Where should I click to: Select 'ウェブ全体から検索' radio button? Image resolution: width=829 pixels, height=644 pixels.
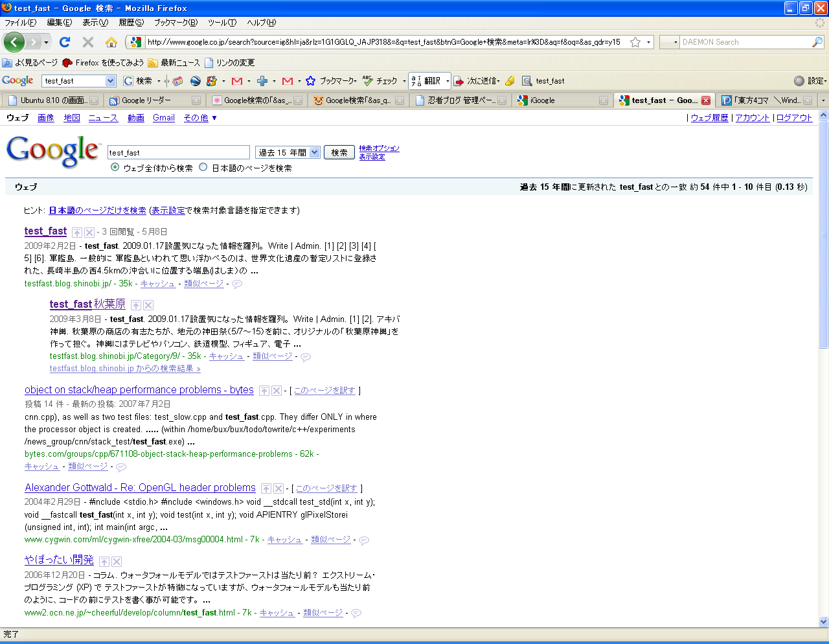pyautogui.click(x=115, y=167)
